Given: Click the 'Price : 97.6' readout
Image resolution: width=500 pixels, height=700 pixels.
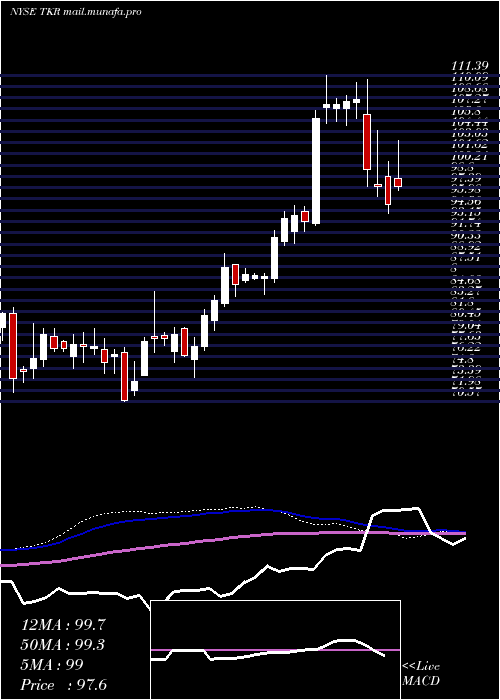Looking at the screenshot, I should [64, 685].
